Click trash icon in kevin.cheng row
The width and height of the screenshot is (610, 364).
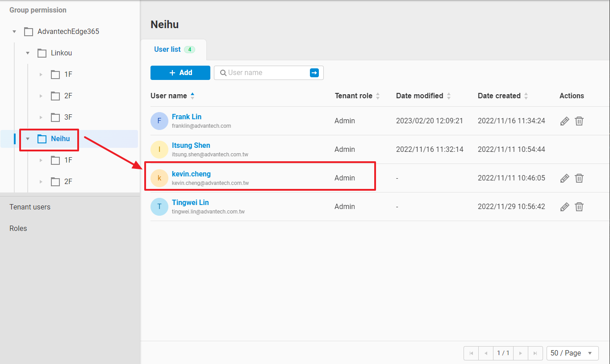coord(579,178)
